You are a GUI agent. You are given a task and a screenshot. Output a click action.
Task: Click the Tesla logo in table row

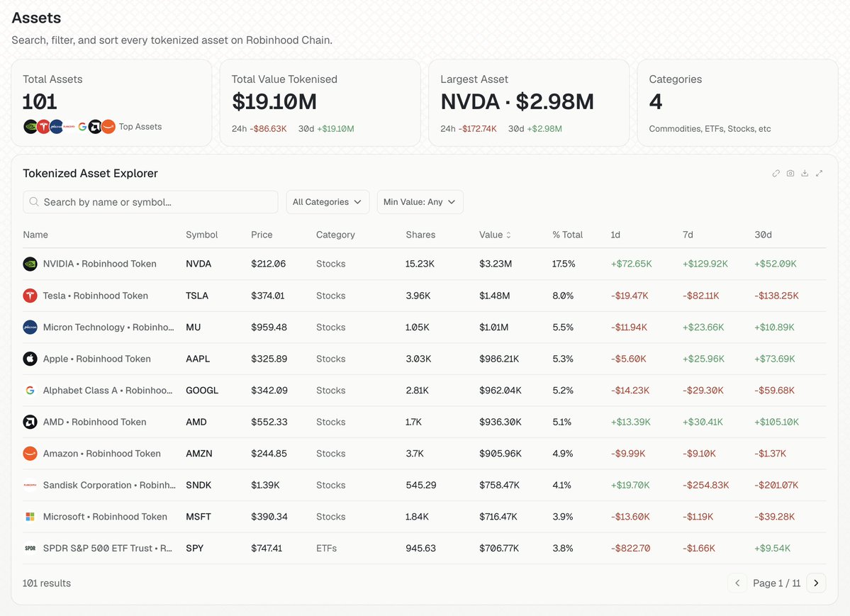pyautogui.click(x=30, y=296)
